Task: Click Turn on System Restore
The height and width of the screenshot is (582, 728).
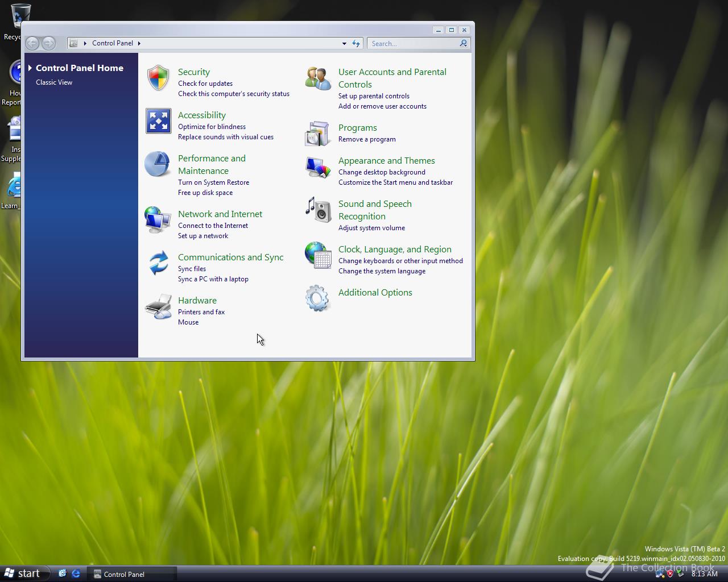Action: pos(214,182)
